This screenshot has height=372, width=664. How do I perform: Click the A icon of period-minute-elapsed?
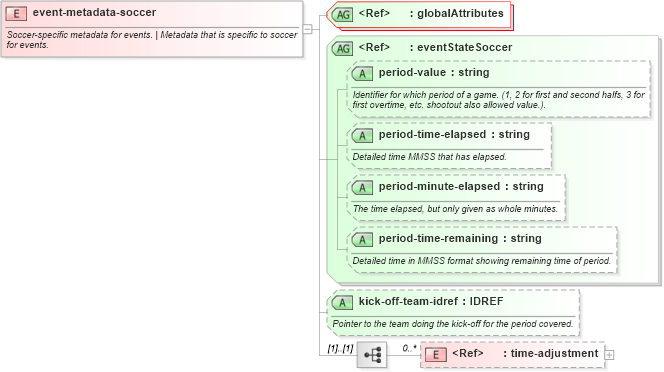[x=362, y=188]
